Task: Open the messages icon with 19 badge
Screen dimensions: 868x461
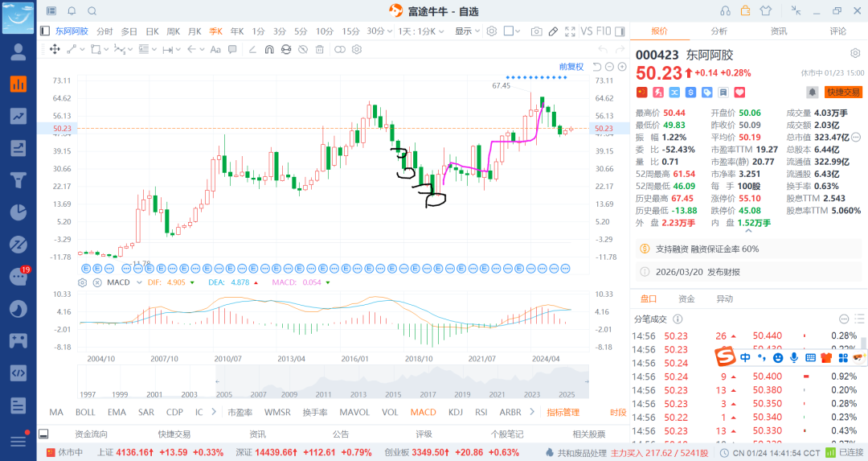Action: (x=19, y=275)
